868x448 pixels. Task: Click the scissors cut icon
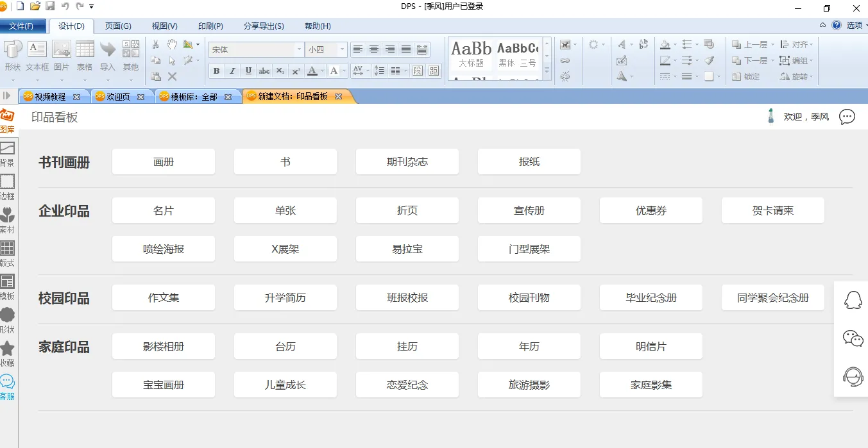(156, 45)
